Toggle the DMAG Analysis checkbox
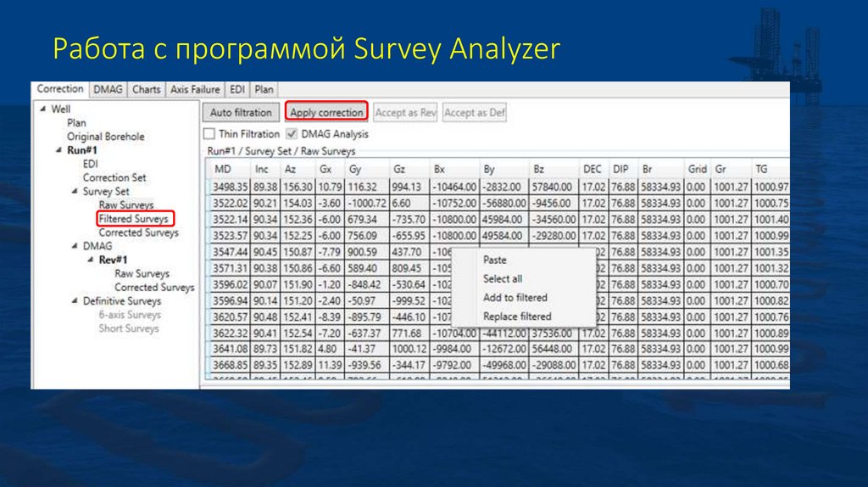 click(292, 134)
